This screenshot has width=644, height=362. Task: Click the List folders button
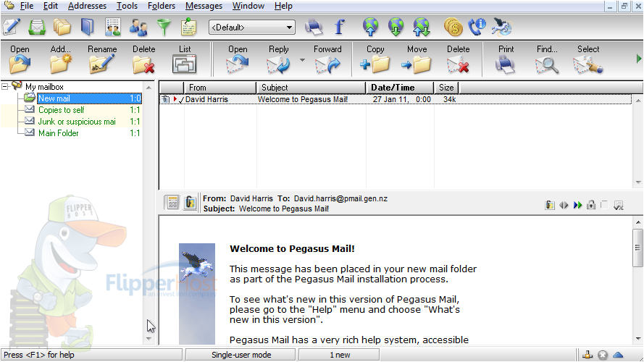185,59
